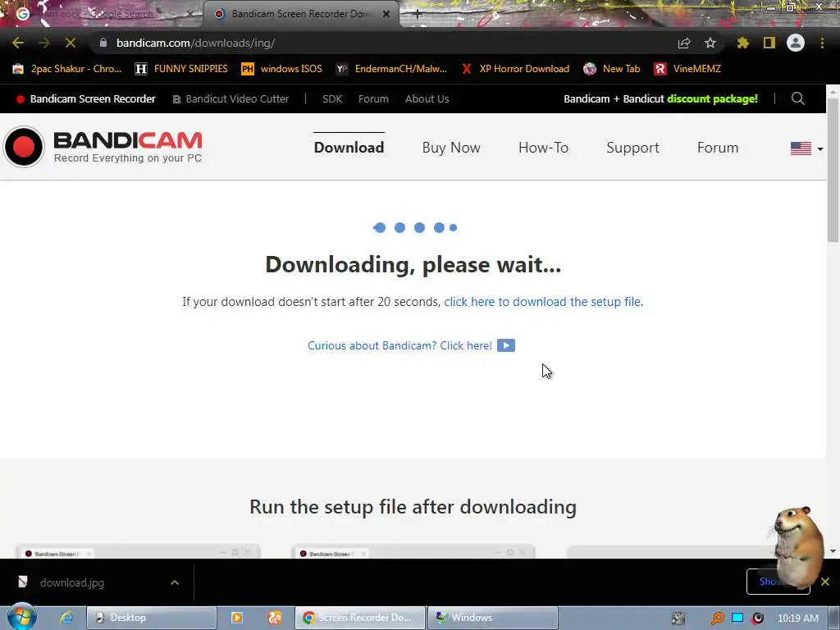Switch to the Windows taskbar button

point(493,618)
